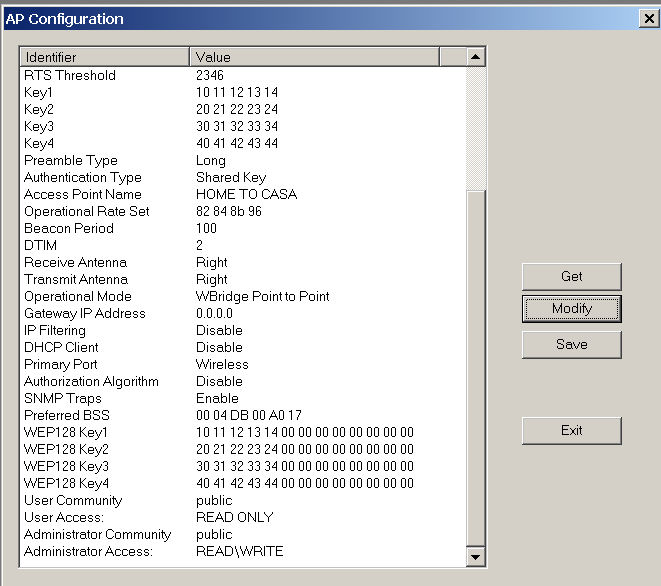Screen dimensions: 661x586
Task: Select the RTS Threshold row
Action: [x=243, y=75]
